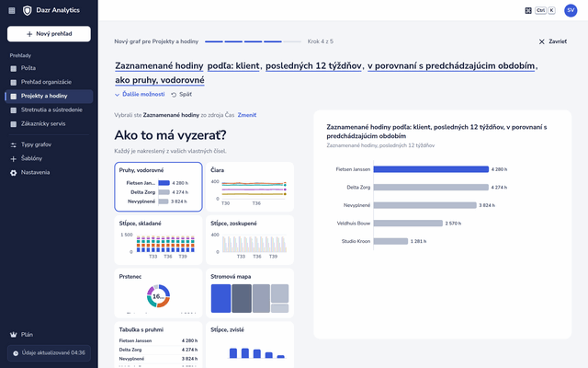This screenshot has width=588, height=368.
Task: Click the Nastavenia gear icon
Action: 14,173
